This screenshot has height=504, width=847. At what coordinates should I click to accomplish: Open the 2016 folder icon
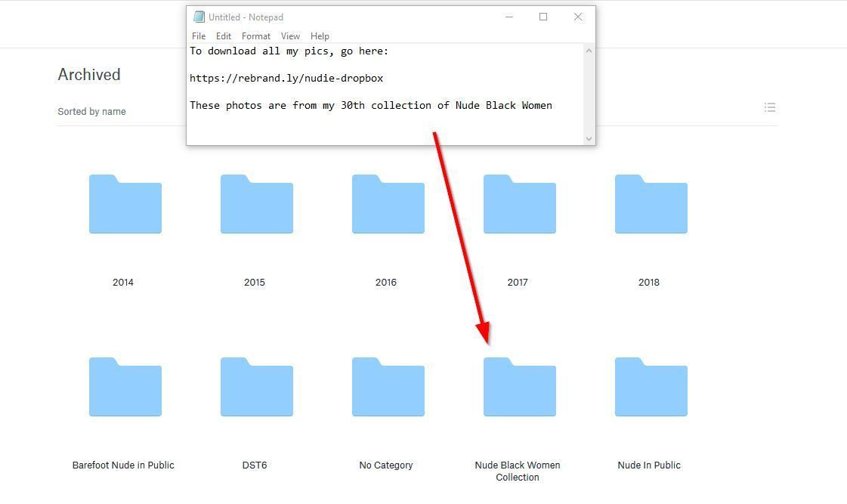pyautogui.click(x=388, y=205)
